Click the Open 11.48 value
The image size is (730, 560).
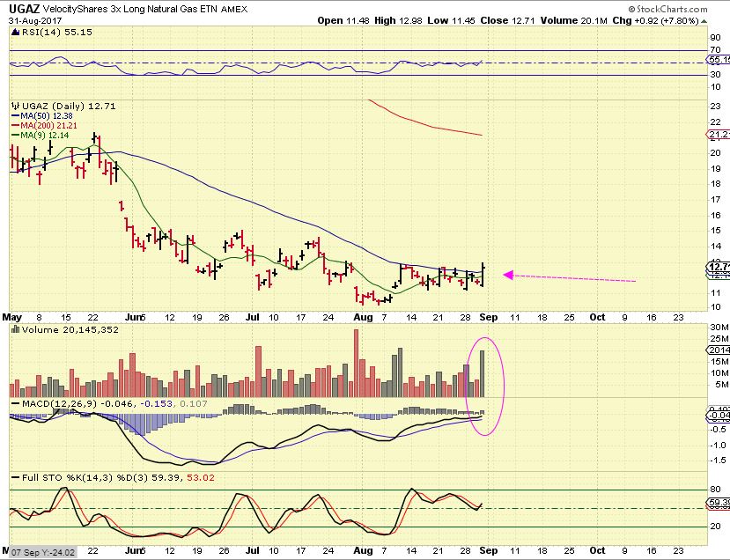[343, 20]
